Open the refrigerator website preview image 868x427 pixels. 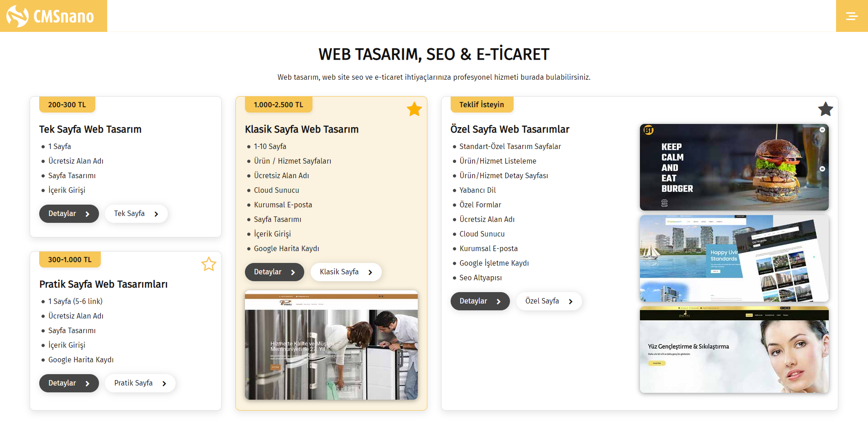click(x=331, y=345)
